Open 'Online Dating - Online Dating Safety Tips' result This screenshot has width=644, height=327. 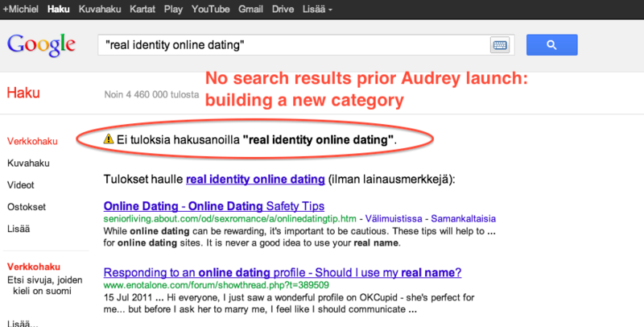pos(214,206)
